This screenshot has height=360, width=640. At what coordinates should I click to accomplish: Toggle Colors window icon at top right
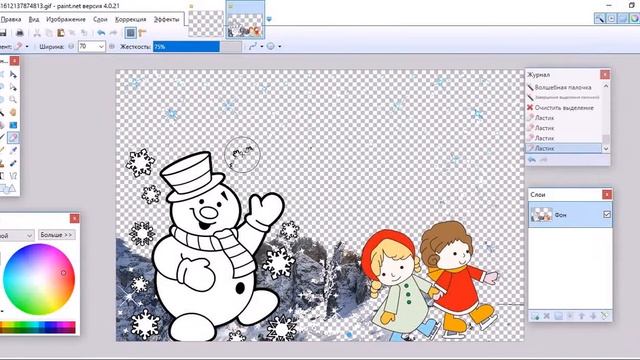pyautogui.click(x=635, y=18)
